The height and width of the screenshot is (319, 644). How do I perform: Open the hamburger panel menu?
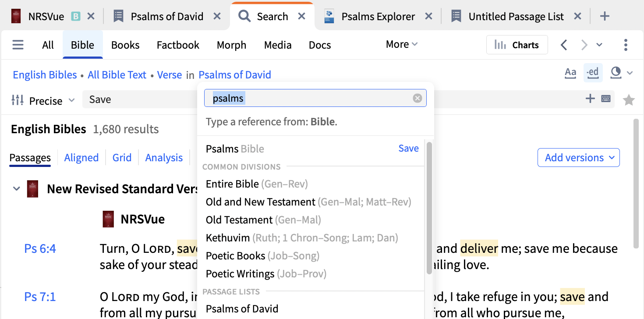tap(18, 45)
